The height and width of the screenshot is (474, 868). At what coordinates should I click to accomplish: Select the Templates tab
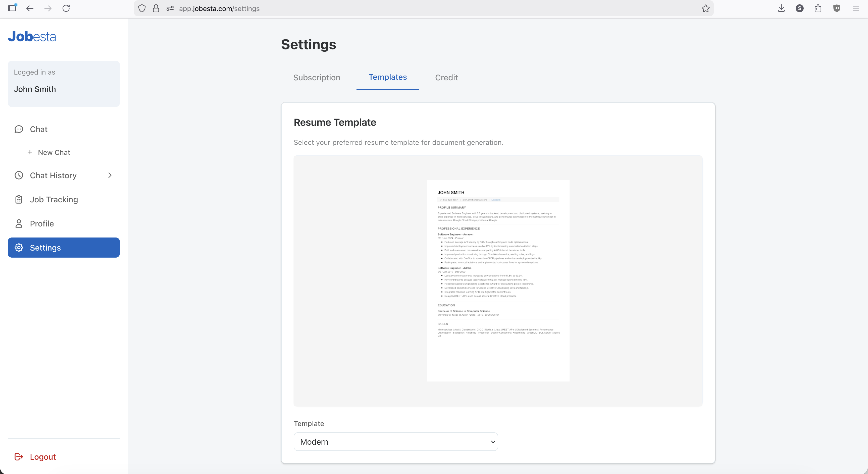click(387, 77)
